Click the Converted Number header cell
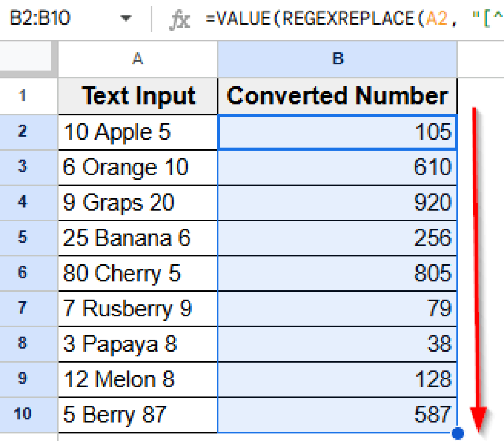Image resolution: width=504 pixels, height=441 pixels. pos(337,96)
